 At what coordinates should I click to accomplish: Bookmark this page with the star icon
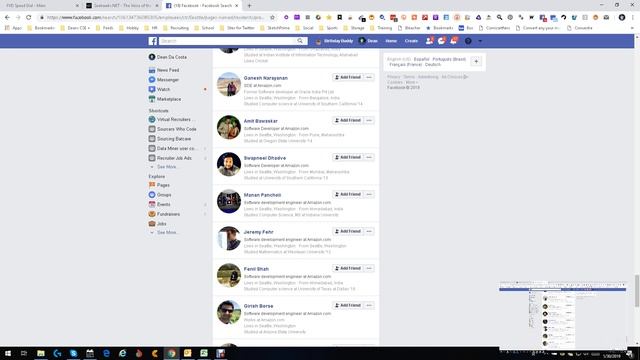[x=272, y=17]
